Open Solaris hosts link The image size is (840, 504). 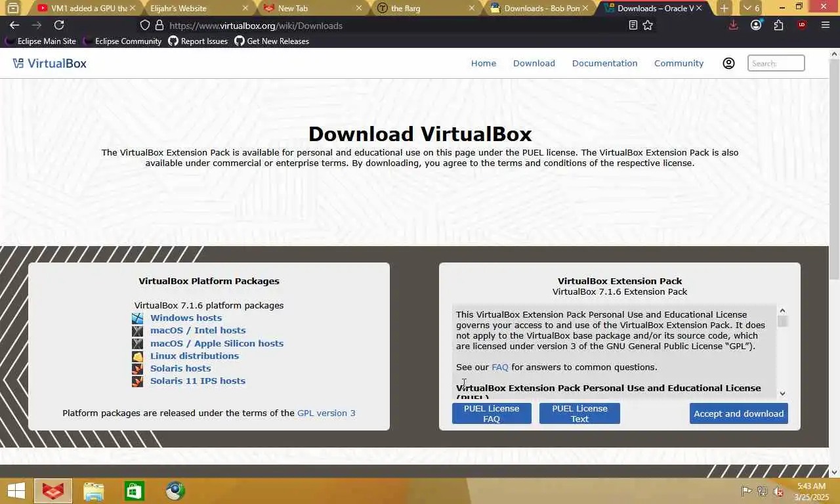(x=180, y=368)
